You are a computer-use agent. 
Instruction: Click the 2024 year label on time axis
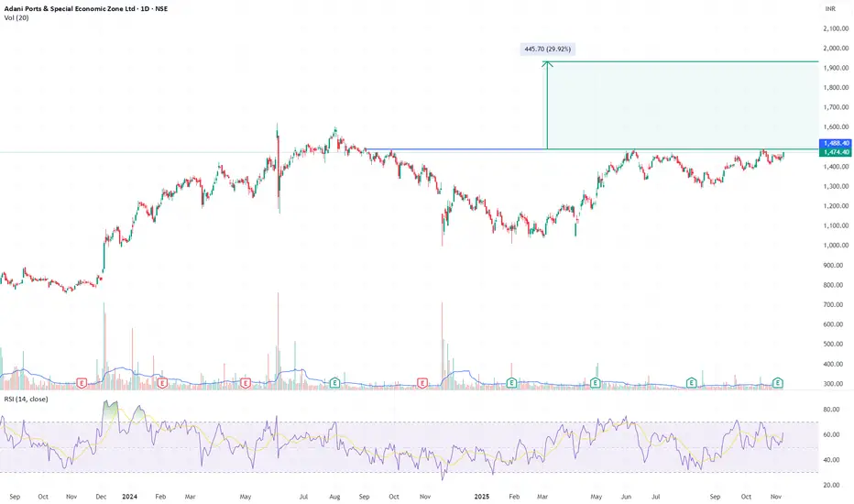[129, 497]
